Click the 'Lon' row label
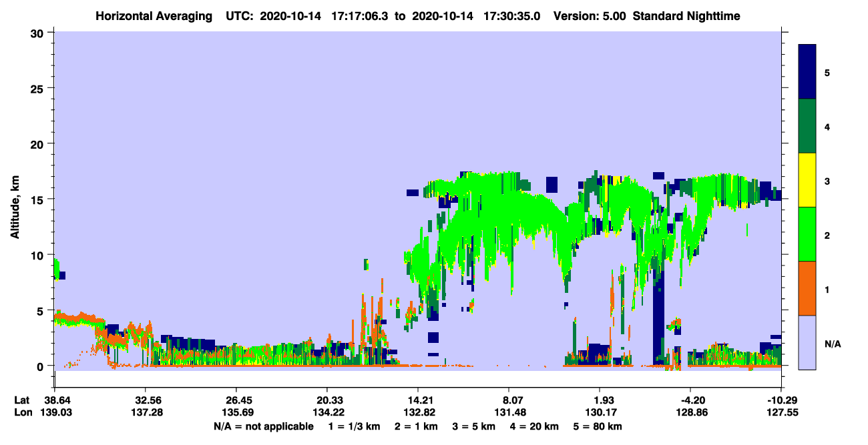The width and height of the screenshot is (868, 445). [x=22, y=413]
